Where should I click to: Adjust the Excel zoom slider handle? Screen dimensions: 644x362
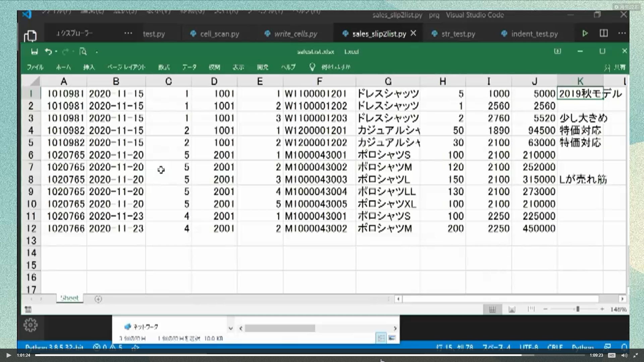pyautogui.click(x=578, y=309)
